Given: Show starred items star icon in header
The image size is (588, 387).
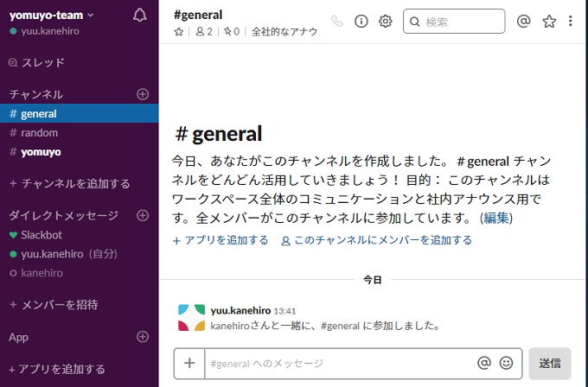Looking at the screenshot, I should point(549,22).
